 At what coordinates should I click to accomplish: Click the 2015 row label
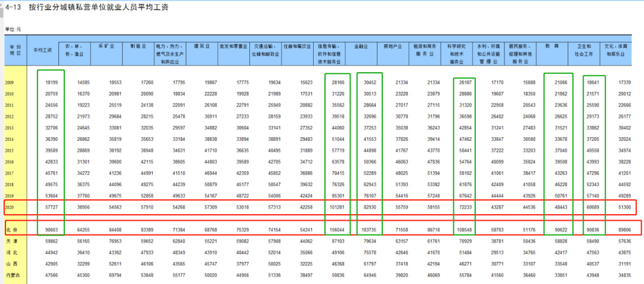tap(9, 152)
